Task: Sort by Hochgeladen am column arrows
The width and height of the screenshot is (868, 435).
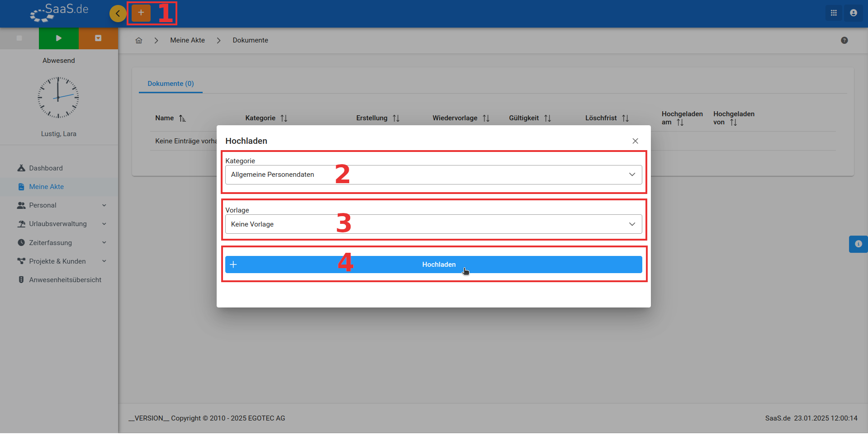Action: click(680, 123)
